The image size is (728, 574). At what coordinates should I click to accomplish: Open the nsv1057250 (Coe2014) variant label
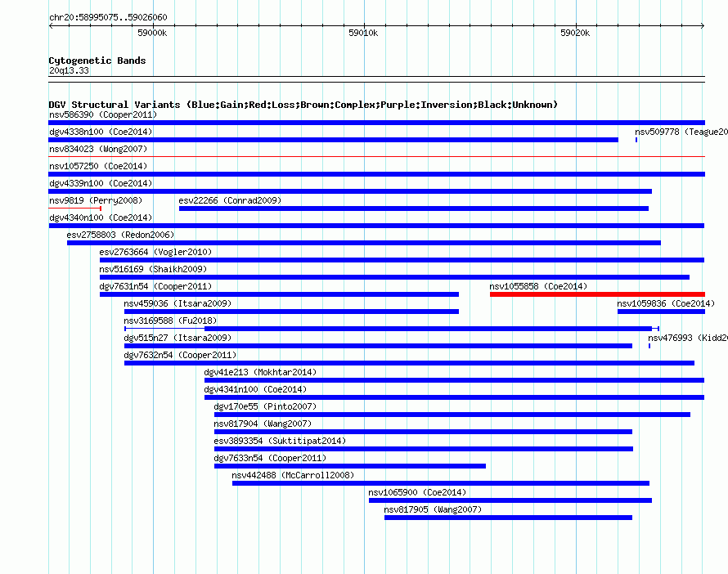98,166
